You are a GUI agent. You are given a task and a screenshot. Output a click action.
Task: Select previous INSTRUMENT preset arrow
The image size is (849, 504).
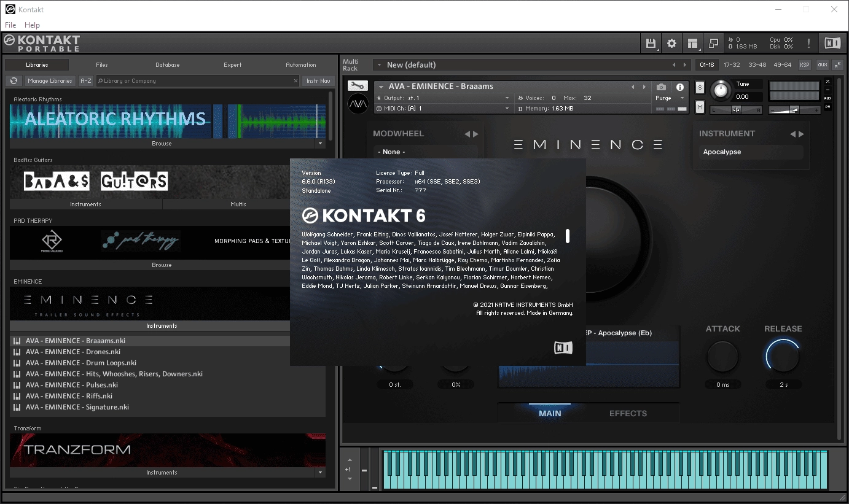pos(792,134)
